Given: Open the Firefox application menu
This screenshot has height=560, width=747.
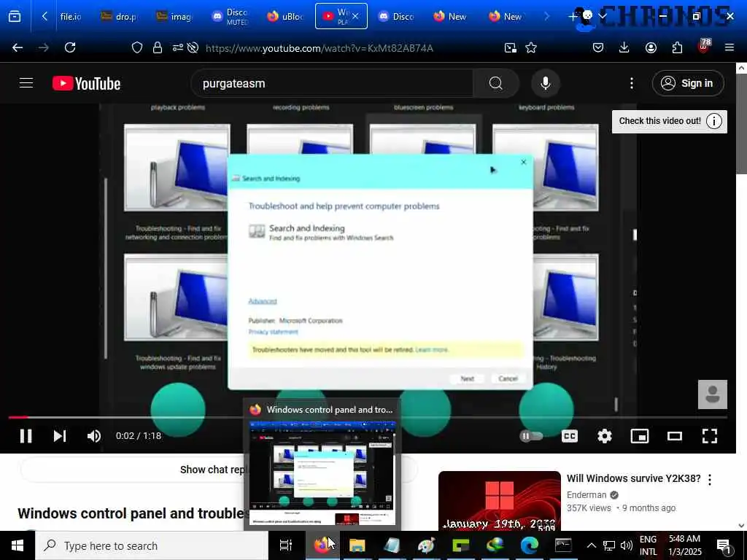Looking at the screenshot, I should (729, 47).
